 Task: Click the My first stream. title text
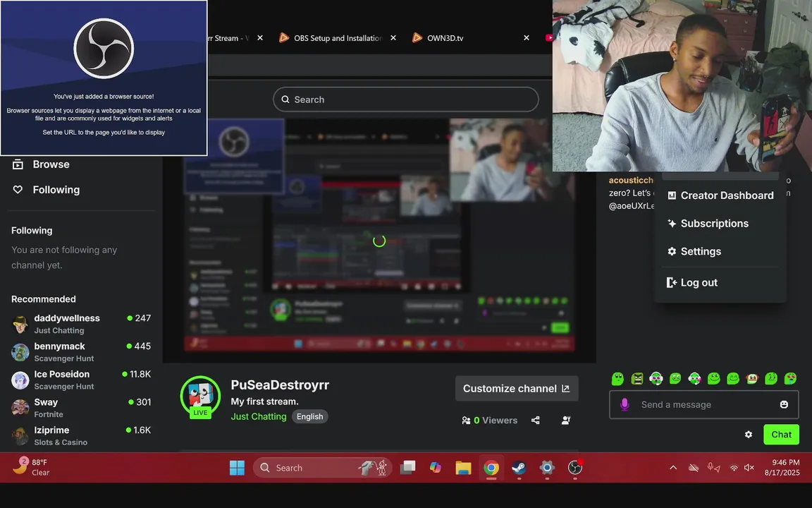264,401
